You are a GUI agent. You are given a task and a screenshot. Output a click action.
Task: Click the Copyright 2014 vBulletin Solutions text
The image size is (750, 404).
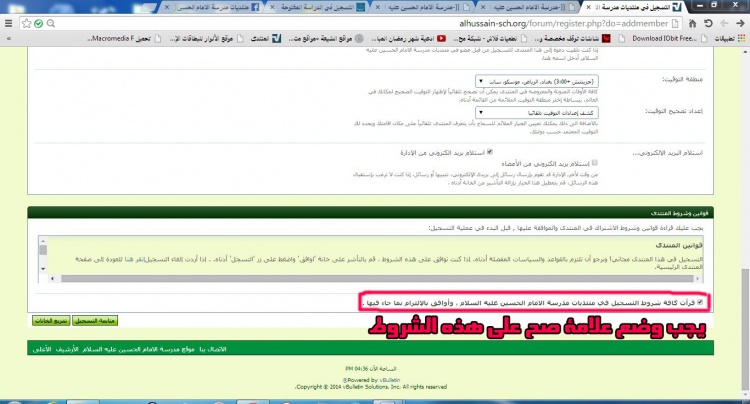371,387
